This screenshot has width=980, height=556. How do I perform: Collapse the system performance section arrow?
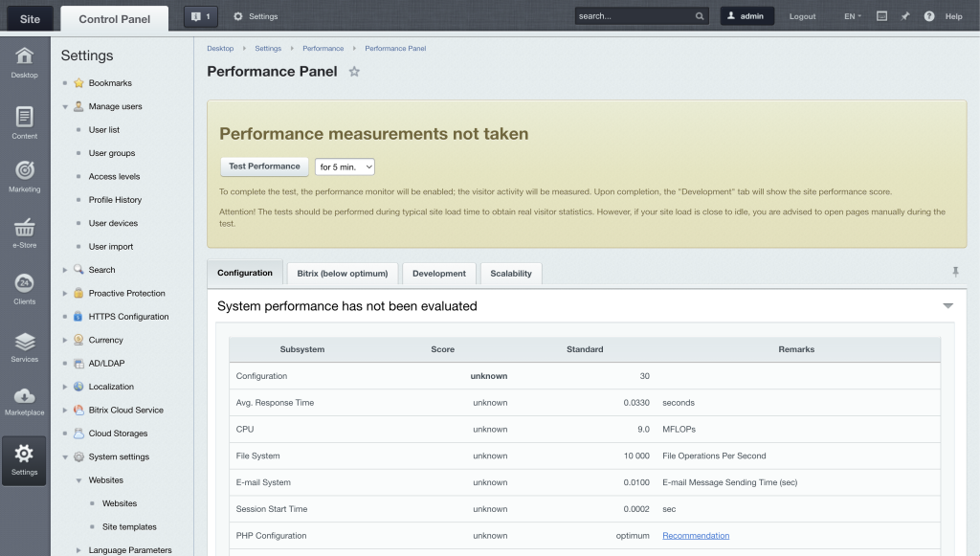(x=947, y=306)
